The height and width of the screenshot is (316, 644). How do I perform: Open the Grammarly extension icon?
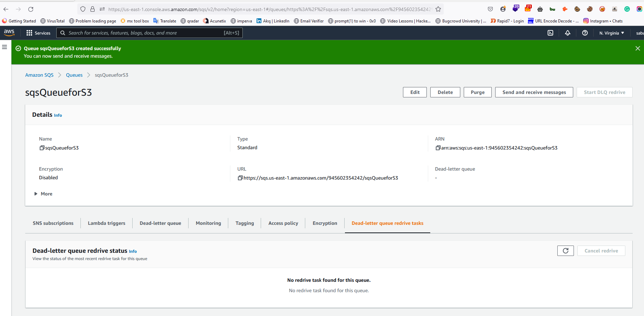[627, 9]
